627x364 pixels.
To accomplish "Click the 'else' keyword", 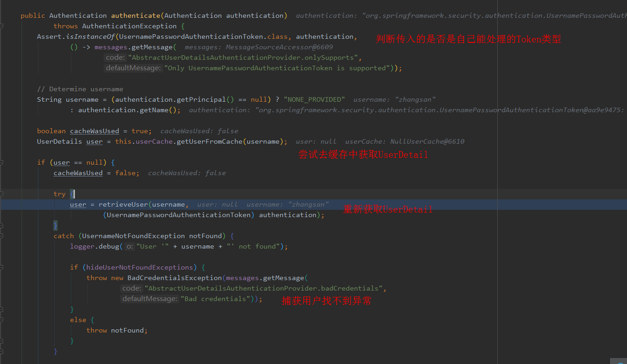I will point(78,320).
